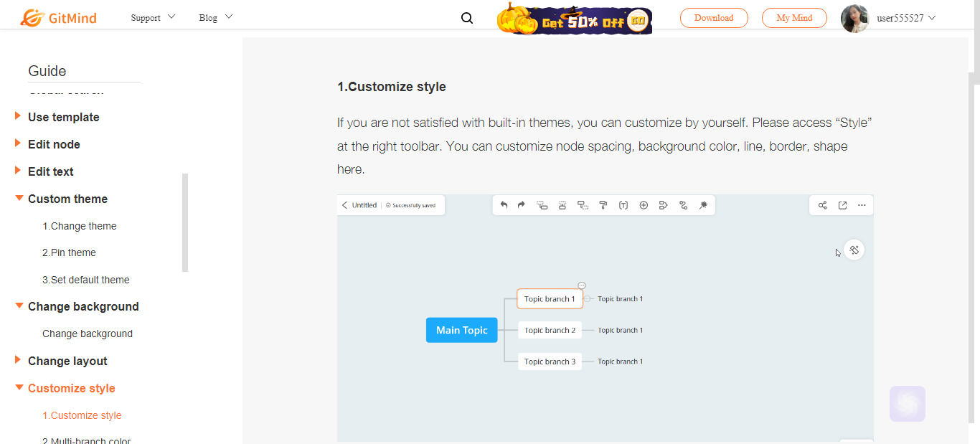Click the Download button
Screen dimensions: 980x444
[x=714, y=18]
